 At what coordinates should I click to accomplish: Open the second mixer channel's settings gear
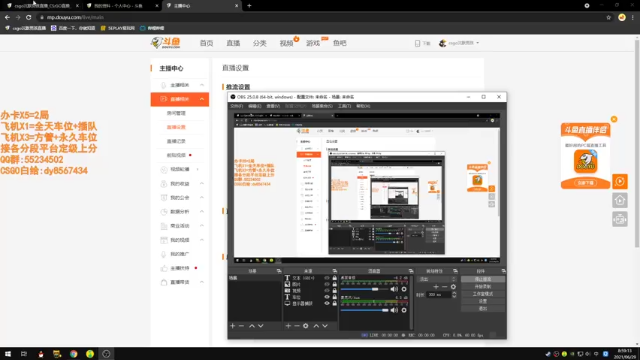click(x=404, y=310)
